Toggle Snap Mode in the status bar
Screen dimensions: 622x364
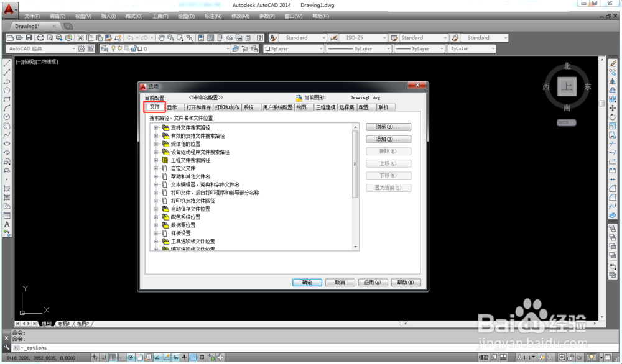click(103, 357)
